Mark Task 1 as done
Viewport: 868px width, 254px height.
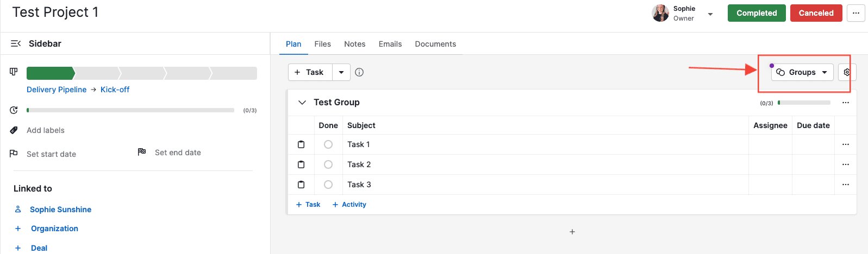click(x=328, y=144)
